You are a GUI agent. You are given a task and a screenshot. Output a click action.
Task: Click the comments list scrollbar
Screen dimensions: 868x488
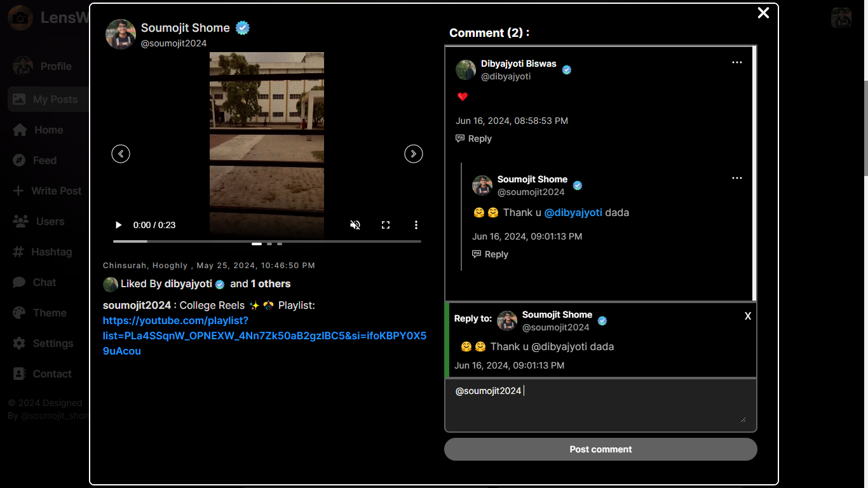pos(754,173)
